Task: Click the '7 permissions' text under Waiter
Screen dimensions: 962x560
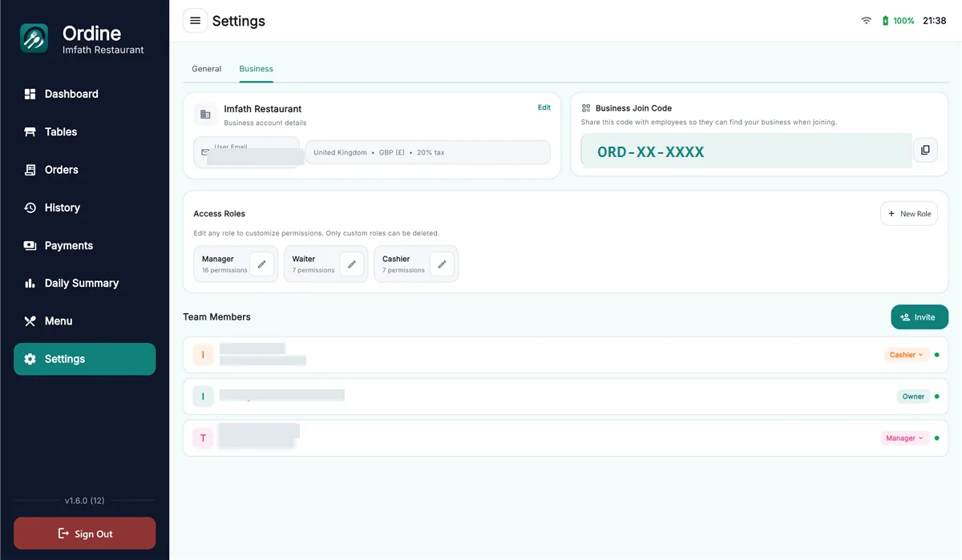Action: pyautogui.click(x=313, y=271)
